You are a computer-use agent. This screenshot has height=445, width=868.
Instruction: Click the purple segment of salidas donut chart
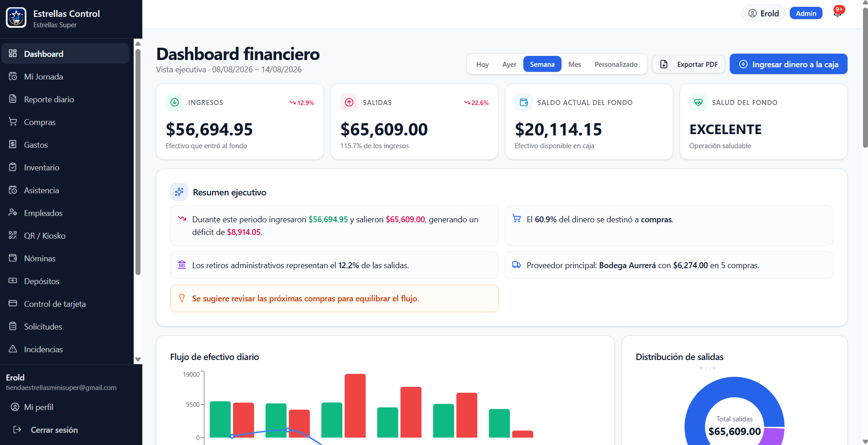pos(773,436)
